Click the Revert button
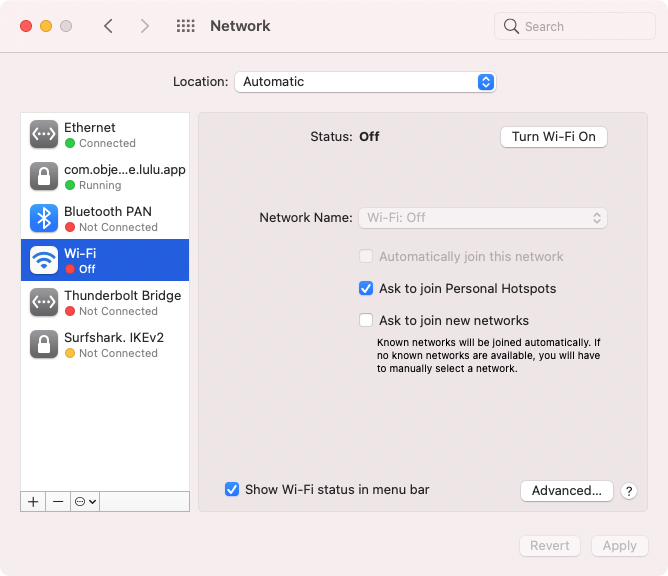668x576 pixels. coord(550,546)
